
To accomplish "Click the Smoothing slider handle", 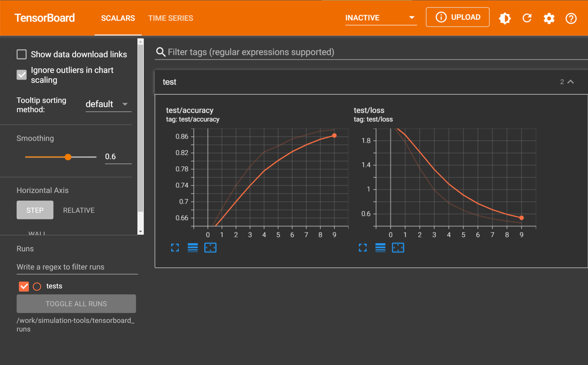I will point(68,157).
